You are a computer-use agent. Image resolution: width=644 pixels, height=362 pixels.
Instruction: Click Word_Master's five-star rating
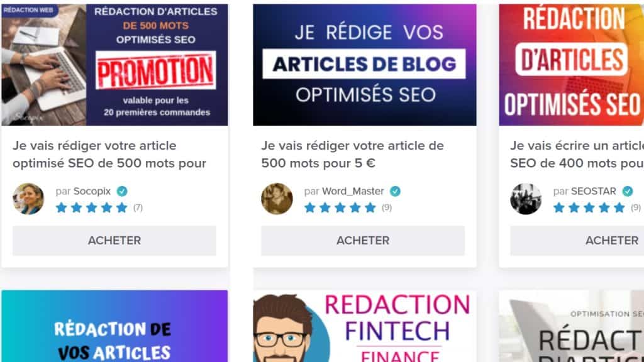pyautogui.click(x=340, y=207)
